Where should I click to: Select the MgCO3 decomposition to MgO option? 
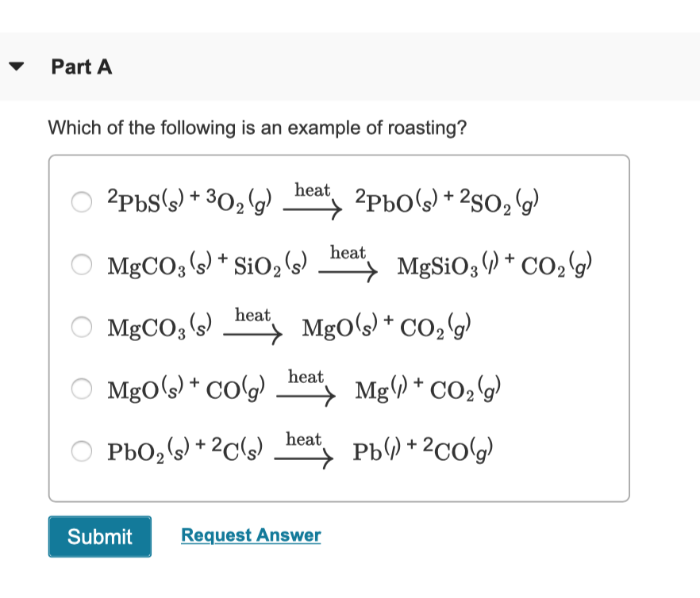81,326
